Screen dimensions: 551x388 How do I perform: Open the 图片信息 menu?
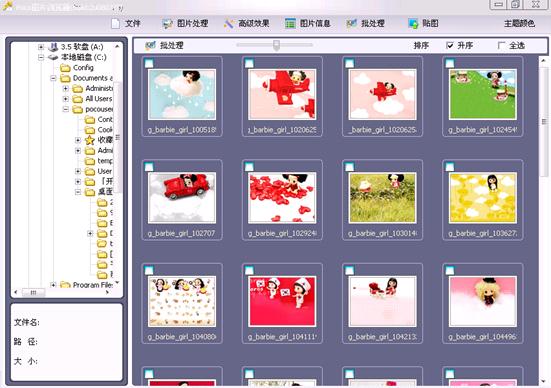(307, 24)
